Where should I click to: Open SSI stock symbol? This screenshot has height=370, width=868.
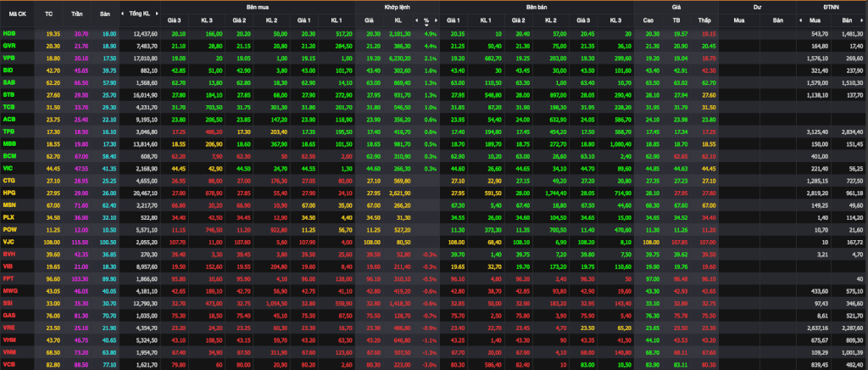pos(8,302)
